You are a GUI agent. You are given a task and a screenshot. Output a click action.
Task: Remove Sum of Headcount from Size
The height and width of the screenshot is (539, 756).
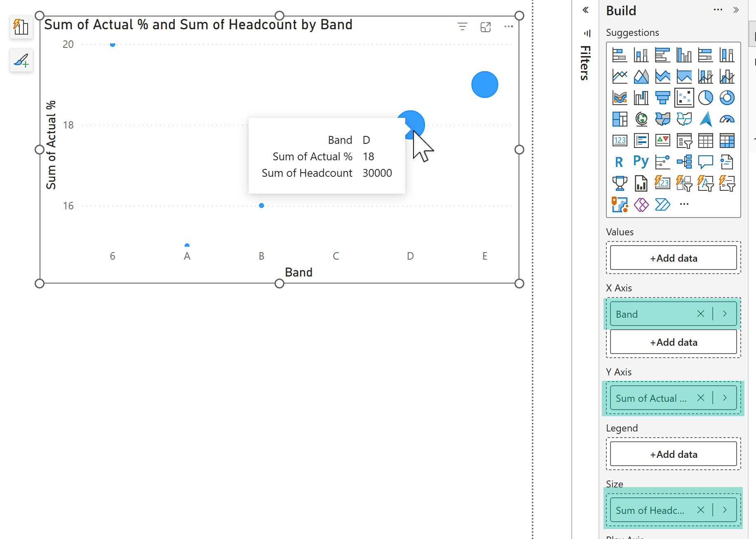[701, 510]
